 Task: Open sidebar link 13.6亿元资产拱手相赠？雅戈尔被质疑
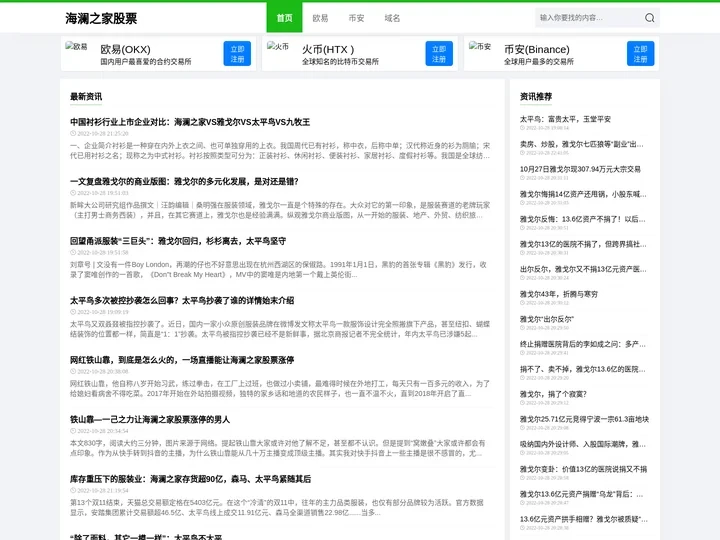pos(584,519)
